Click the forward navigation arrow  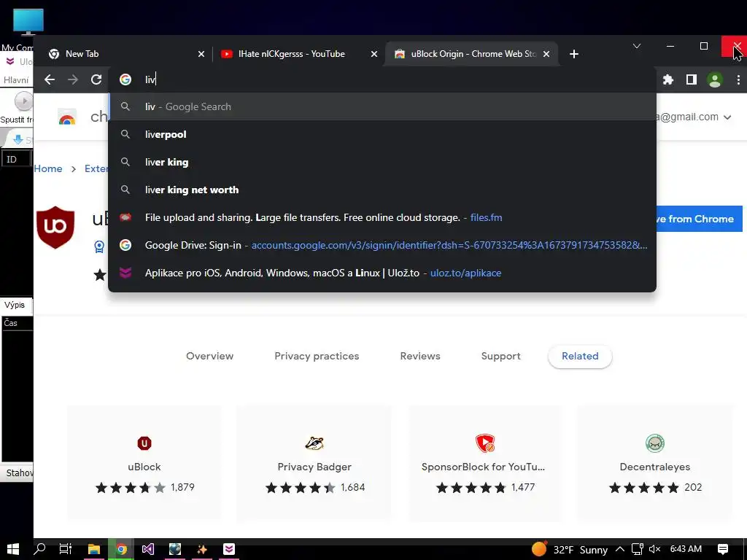point(73,79)
